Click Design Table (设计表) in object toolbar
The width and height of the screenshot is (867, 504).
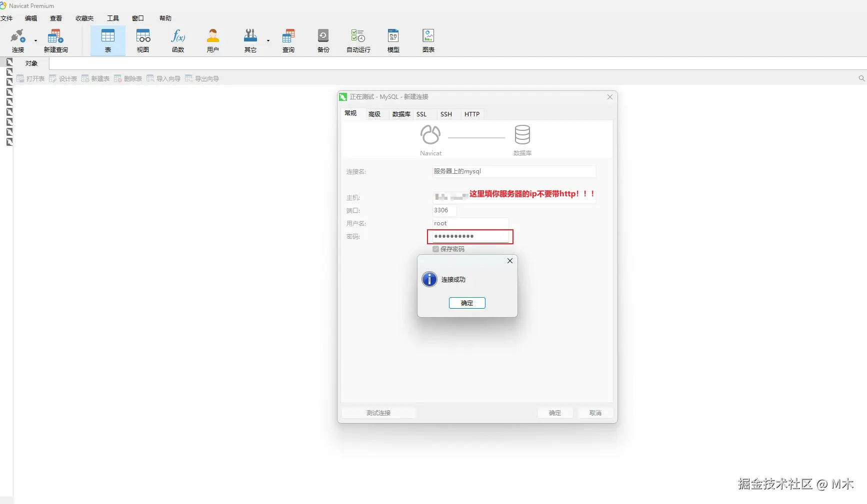point(63,78)
